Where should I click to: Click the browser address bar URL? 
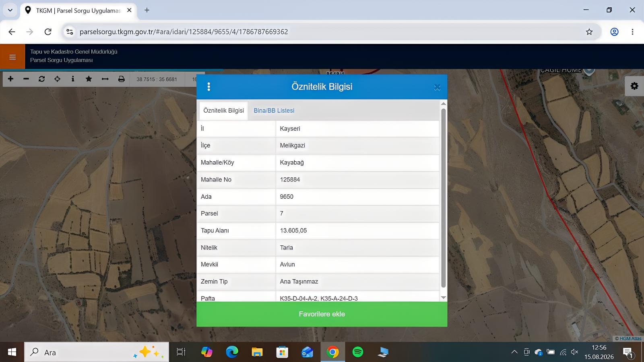click(x=184, y=32)
